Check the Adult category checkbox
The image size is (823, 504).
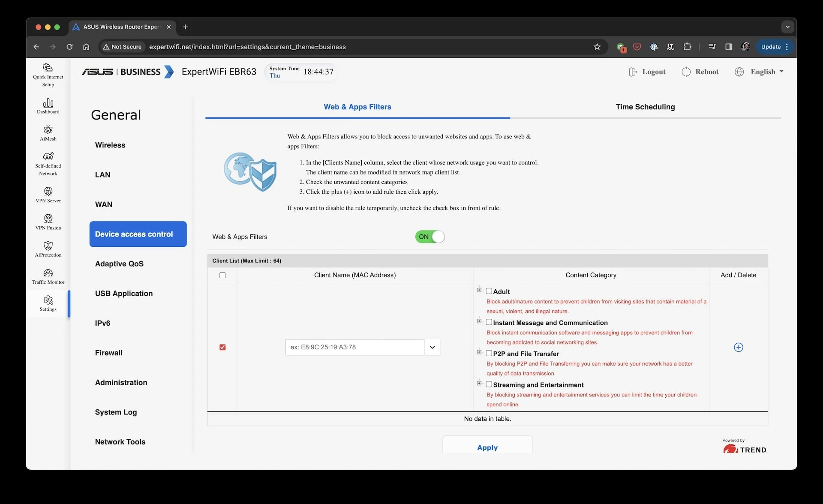click(489, 291)
